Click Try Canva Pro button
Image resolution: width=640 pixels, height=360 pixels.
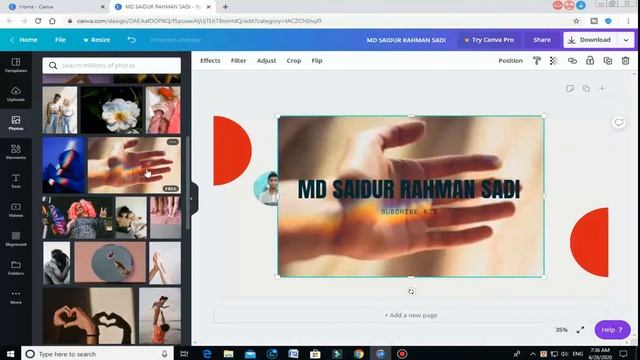[489, 40]
